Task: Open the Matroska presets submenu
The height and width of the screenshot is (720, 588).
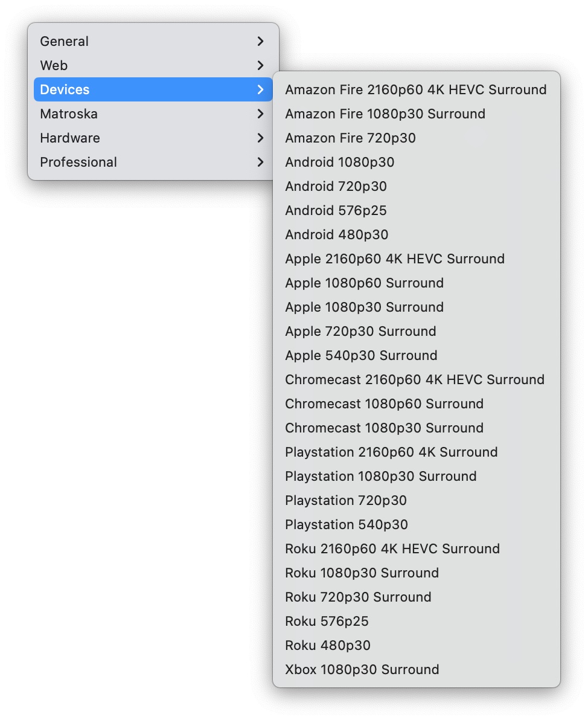Action: [153, 114]
